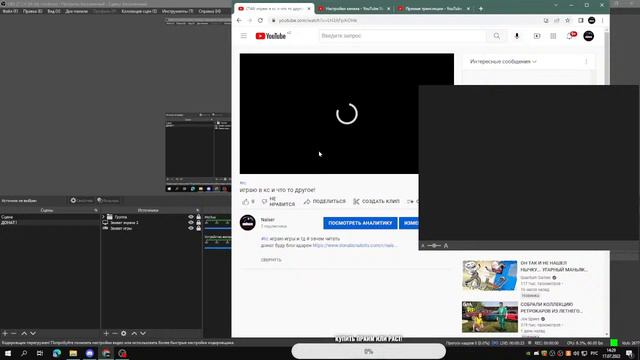Open the browser side panel icon
This screenshot has width=640, height=360.
click(x=581, y=20)
